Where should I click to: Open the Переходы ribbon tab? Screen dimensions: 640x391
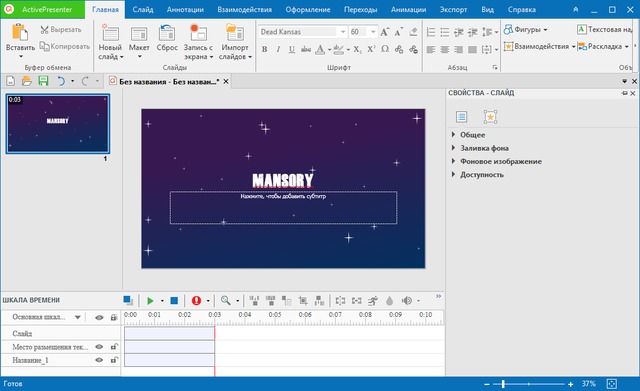click(x=360, y=9)
